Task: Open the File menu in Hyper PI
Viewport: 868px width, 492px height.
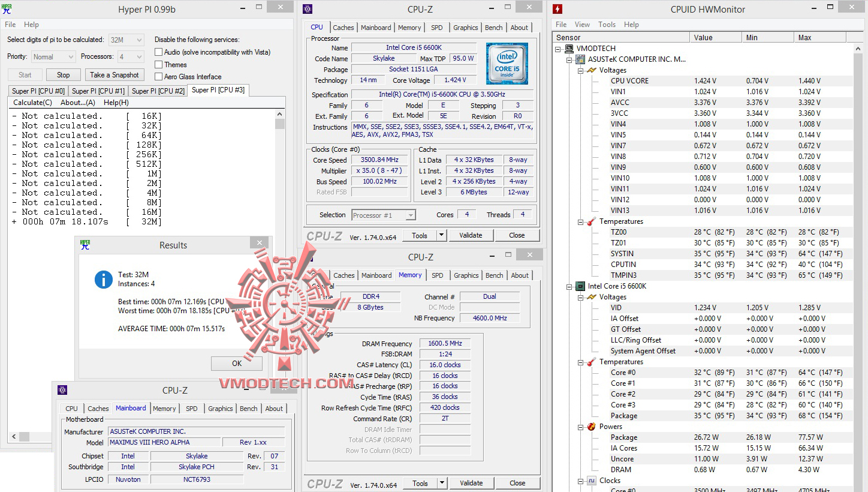Action: click(x=10, y=25)
